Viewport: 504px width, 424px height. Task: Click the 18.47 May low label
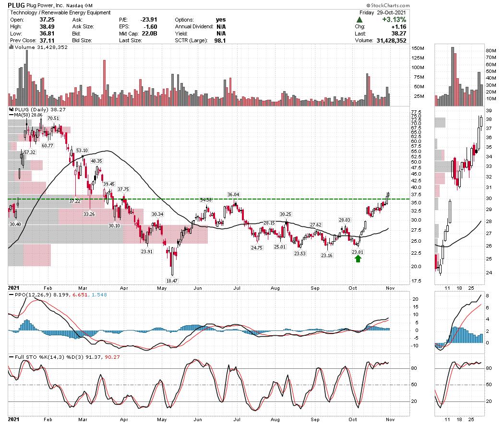(172, 281)
